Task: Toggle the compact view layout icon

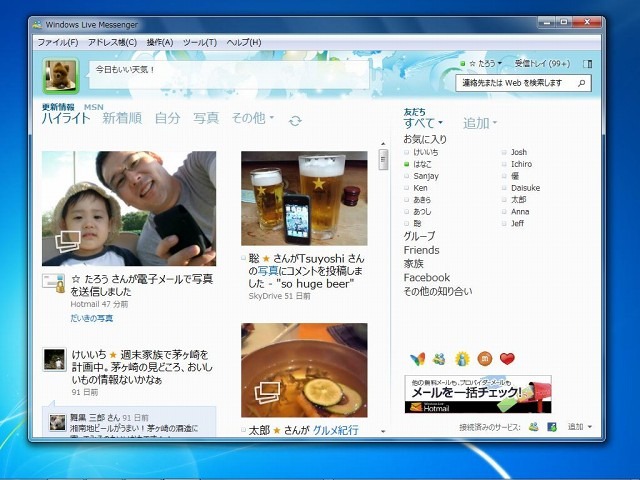Action: click(588, 64)
